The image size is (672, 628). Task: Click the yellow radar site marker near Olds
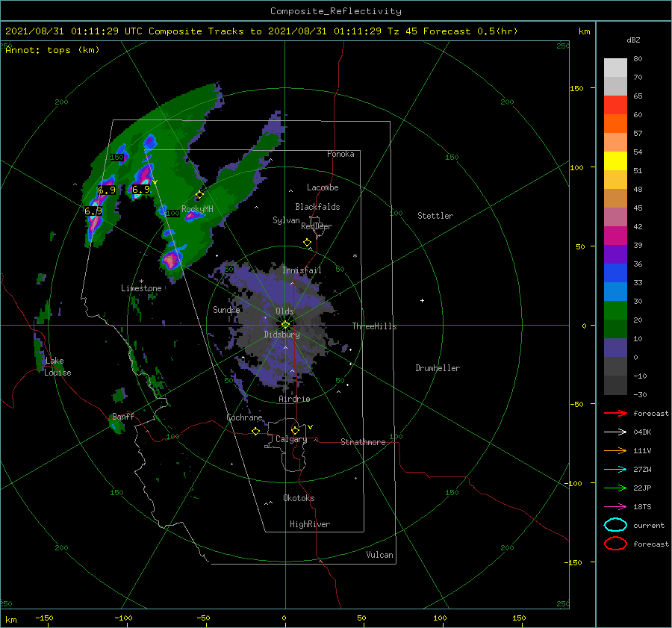(285, 325)
